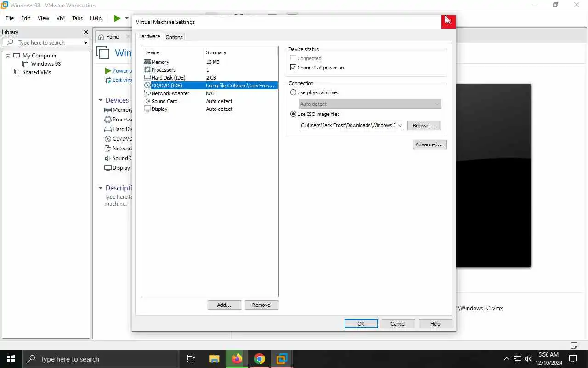
Task: Open Task View from the taskbar
Action: click(x=191, y=359)
